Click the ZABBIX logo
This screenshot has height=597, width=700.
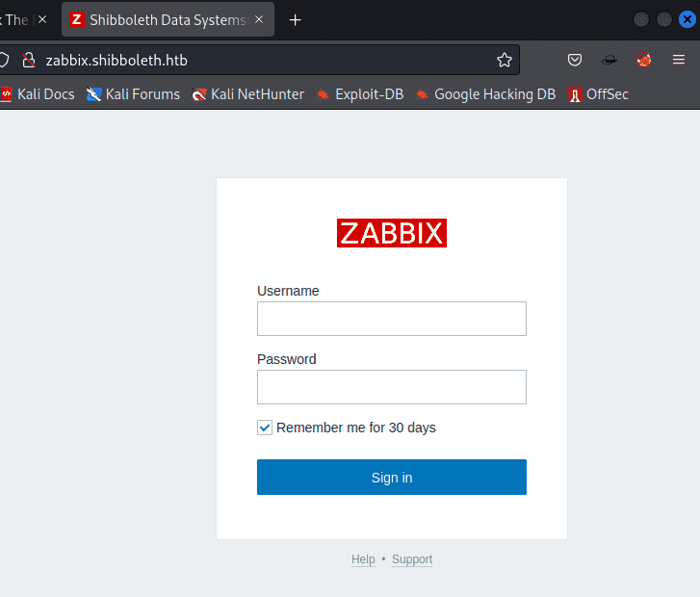(x=392, y=233)
